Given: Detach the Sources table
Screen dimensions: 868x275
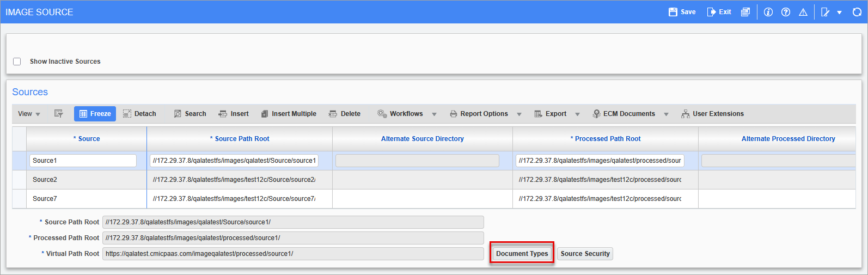Looking at the screenshot, I should (139, 114).
